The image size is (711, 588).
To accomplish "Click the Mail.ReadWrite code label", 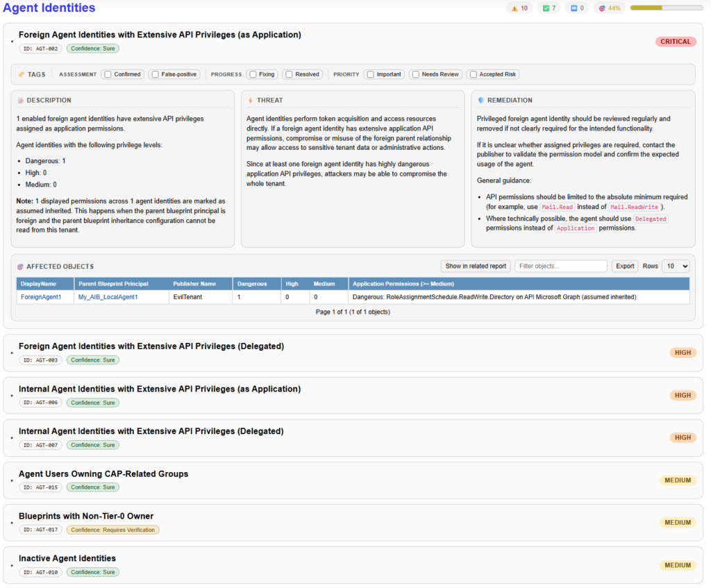I will coord(634,207).
